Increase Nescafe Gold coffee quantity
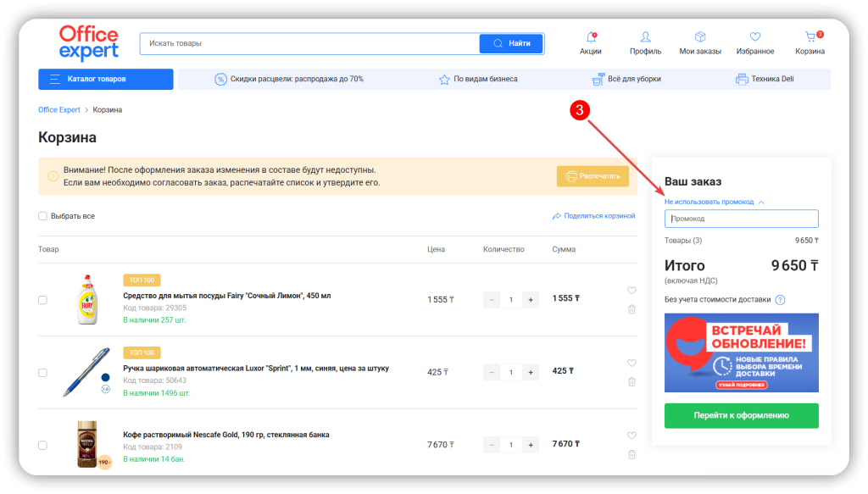 pos(531,445)
